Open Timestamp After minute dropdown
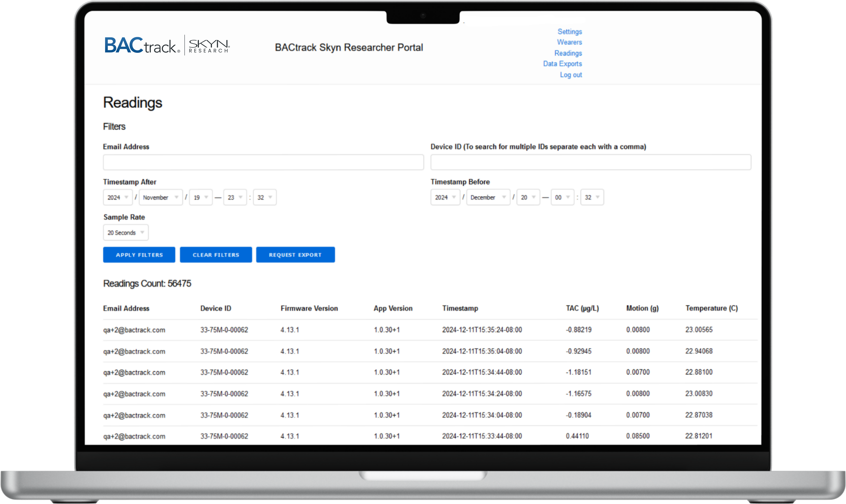Screen dimensions: 846x504 (x=265, y=197)
